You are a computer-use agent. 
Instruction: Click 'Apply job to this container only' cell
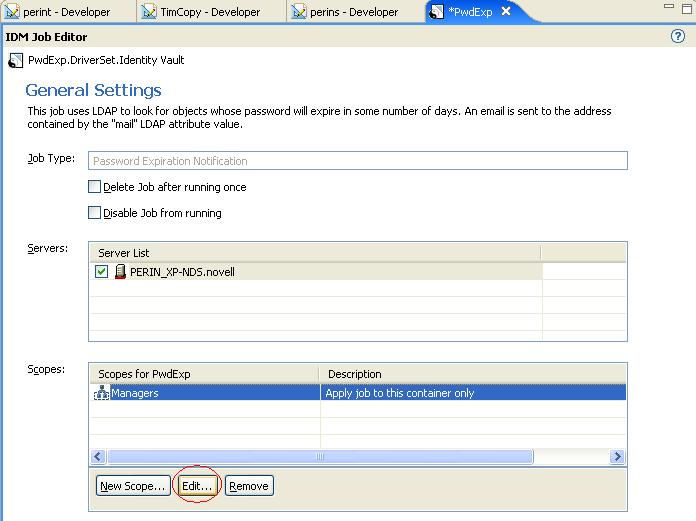tap(399, 393)
